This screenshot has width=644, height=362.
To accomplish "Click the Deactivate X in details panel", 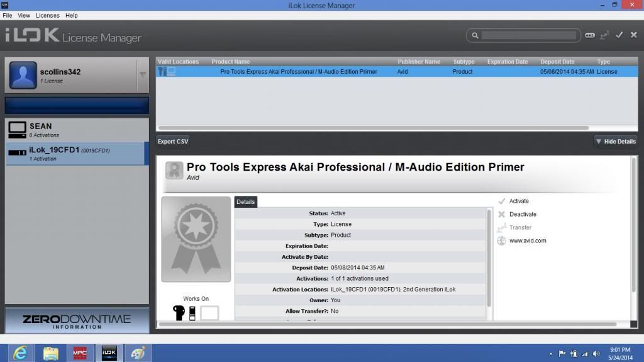I will click(501, 214).
